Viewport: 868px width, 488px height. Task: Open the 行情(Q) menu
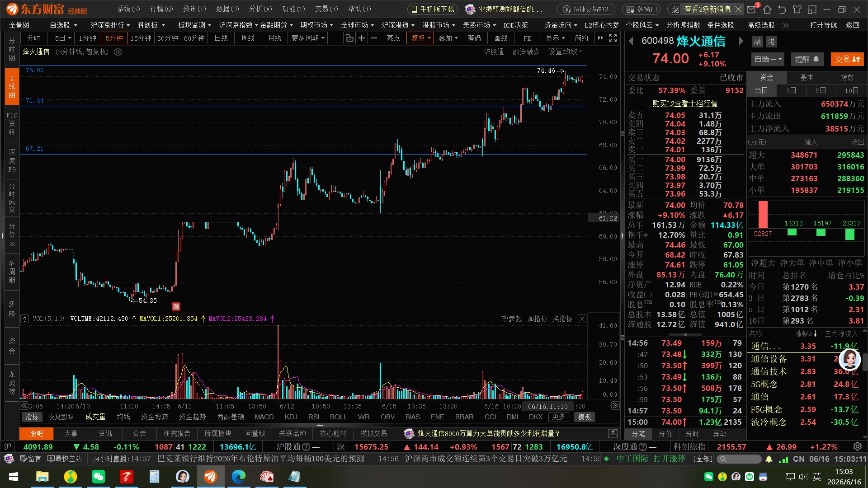click(161, 9)
